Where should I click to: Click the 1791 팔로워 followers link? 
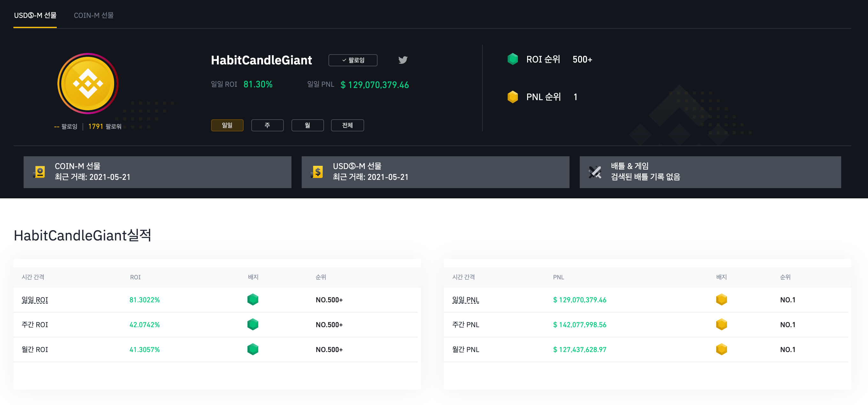[x=105, y=126]
